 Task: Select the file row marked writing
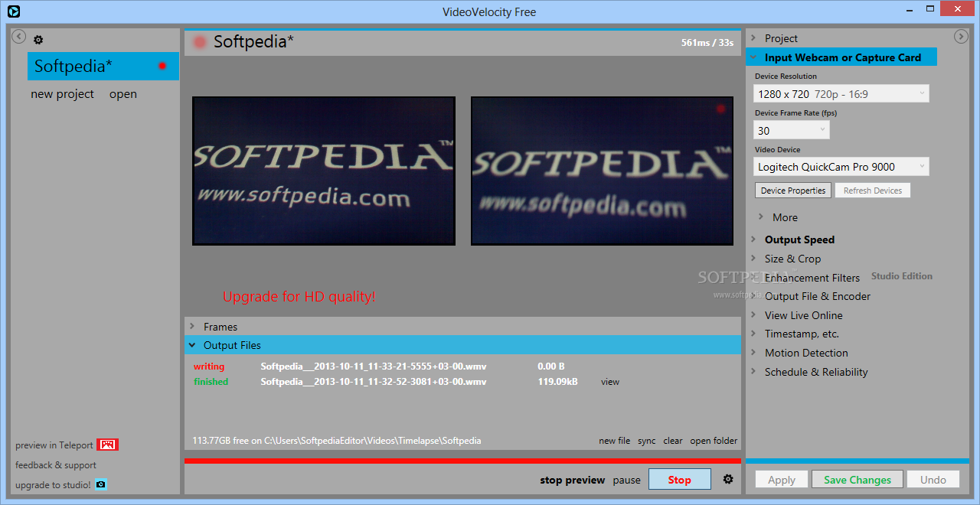(x=462, y=367)
